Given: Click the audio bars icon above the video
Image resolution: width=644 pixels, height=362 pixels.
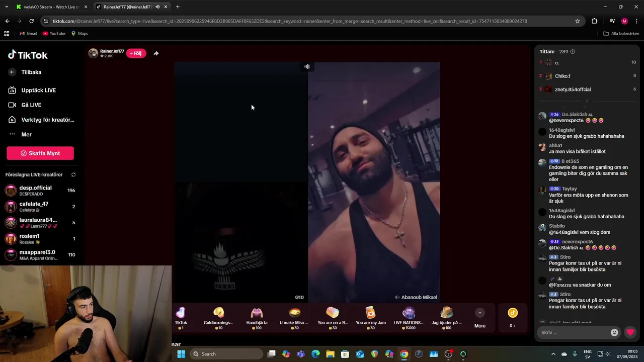Looking at the screenshot, I should pos(307,66).
